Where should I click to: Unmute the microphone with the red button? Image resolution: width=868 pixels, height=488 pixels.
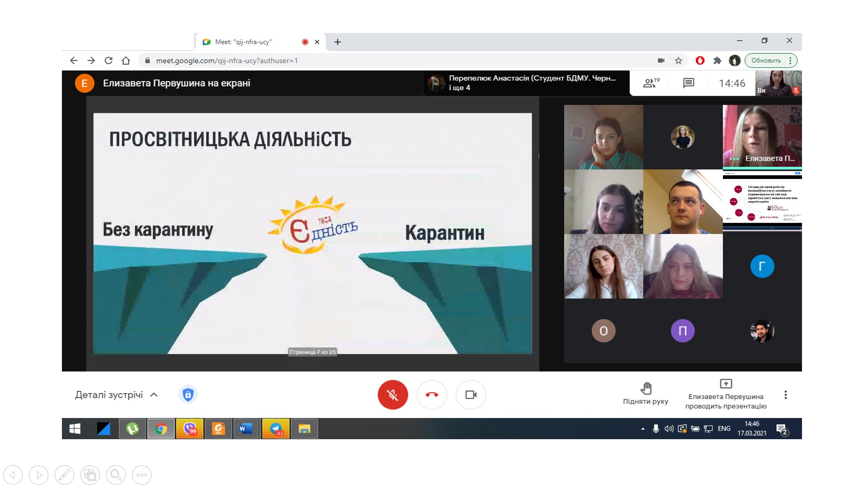coord(392,394)
